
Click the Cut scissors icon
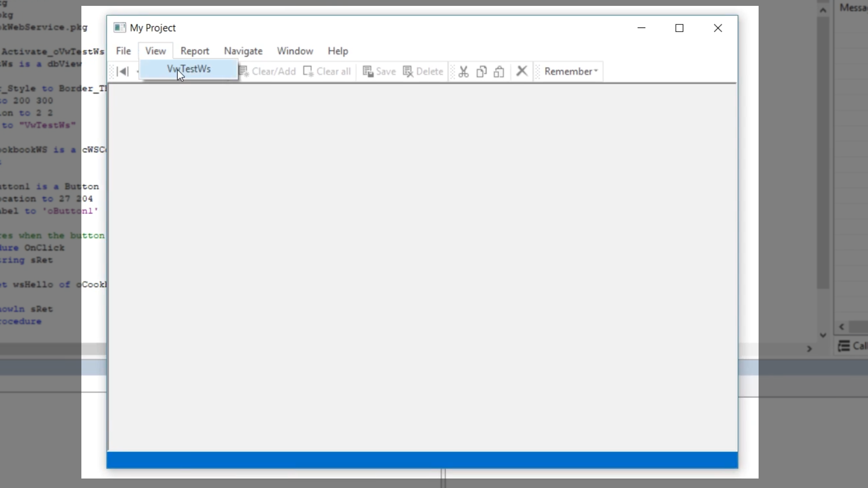(463, 71)
